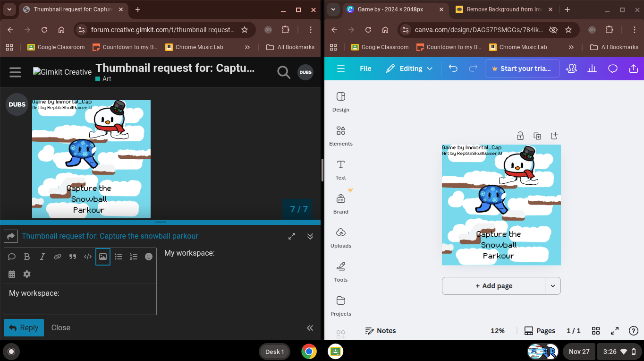Viewport: 644px width, 361px height.
Task: Open the Canva File menu
Action: pyautogui.click(x=365, y=69)
